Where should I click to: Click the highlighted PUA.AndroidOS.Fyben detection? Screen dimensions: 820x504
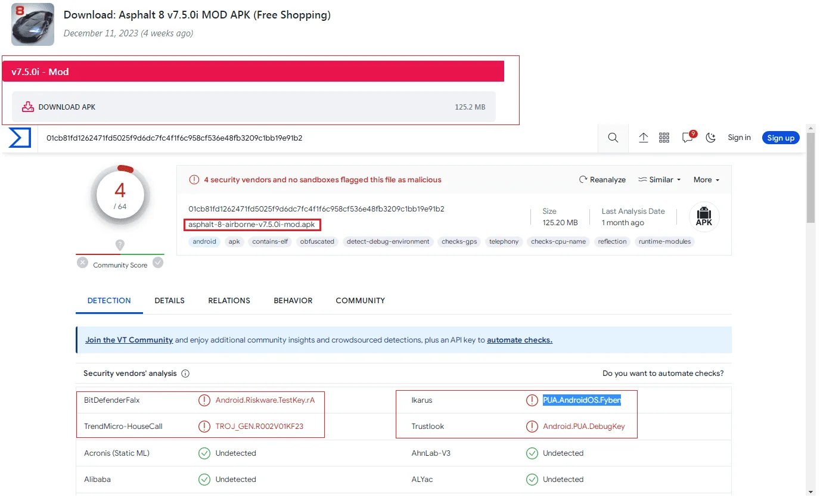[582, 400]
